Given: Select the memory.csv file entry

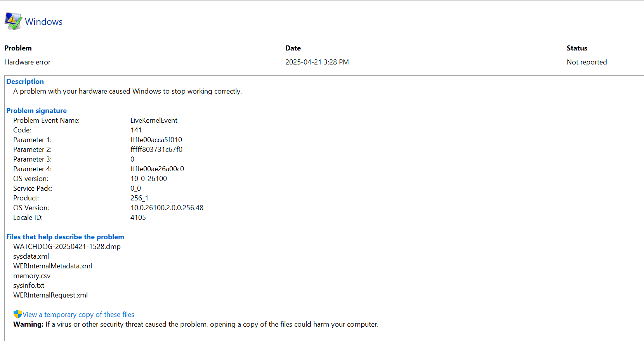Looking at the screenshot, I should 32,276.
